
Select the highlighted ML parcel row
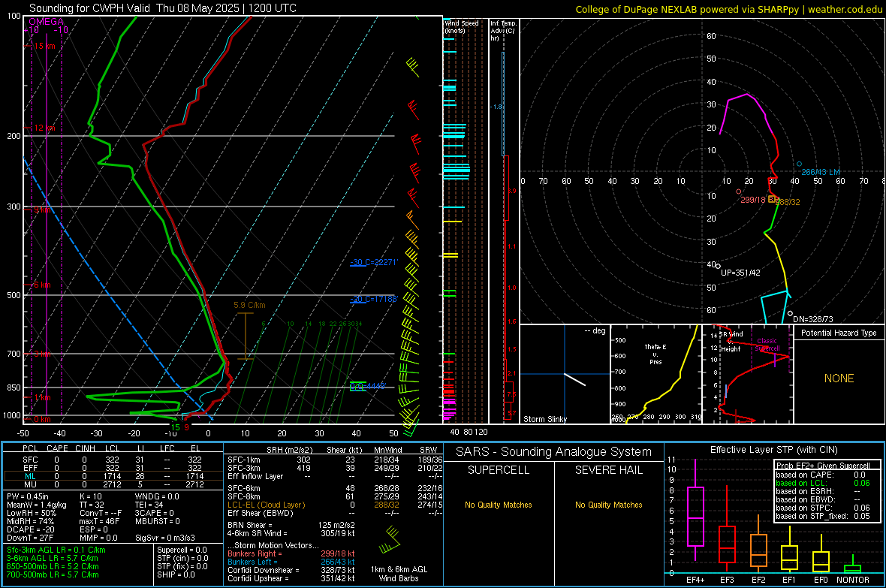113,476
